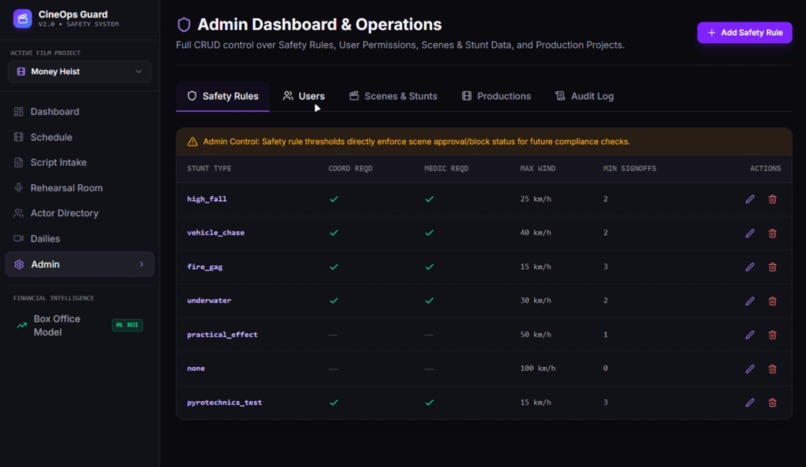Open the Actor Directory page
806x467 pixels.
point(79,213)
